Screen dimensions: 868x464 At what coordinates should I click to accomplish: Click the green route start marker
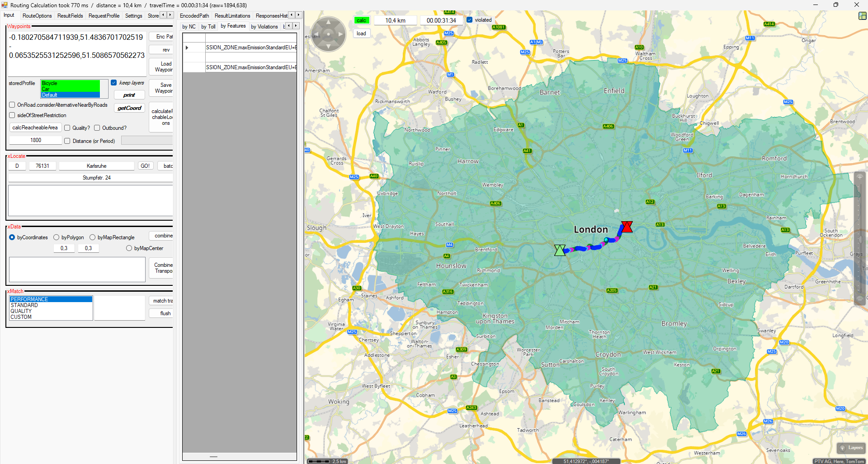click(560, 250)
